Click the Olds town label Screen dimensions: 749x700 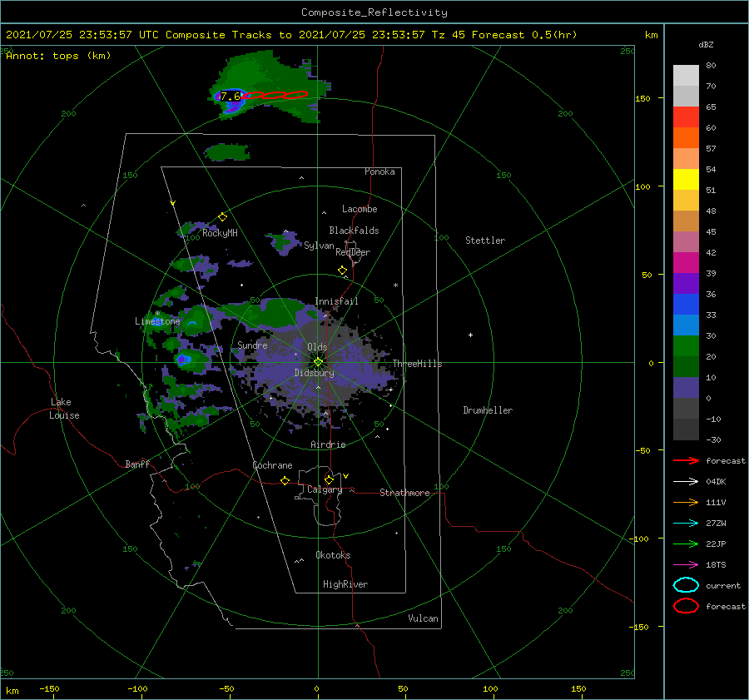(x=317, y=347)
